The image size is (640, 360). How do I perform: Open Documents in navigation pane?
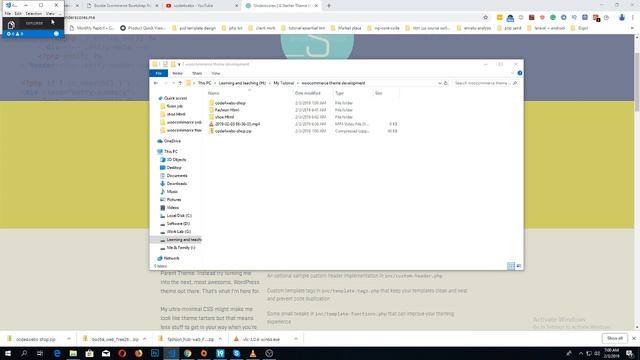coord(177,176)
